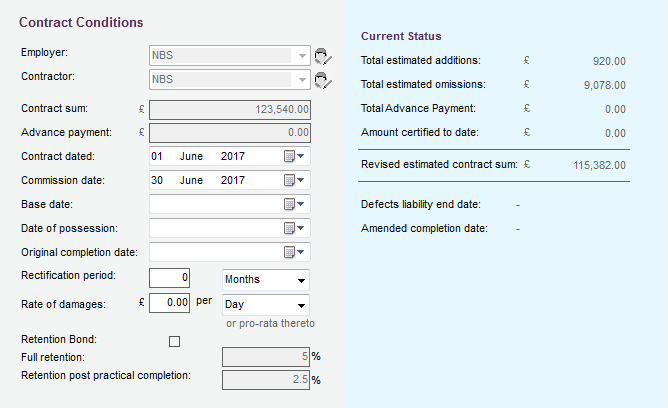Open the calendar picker for Base date

(x=294, y=204)
